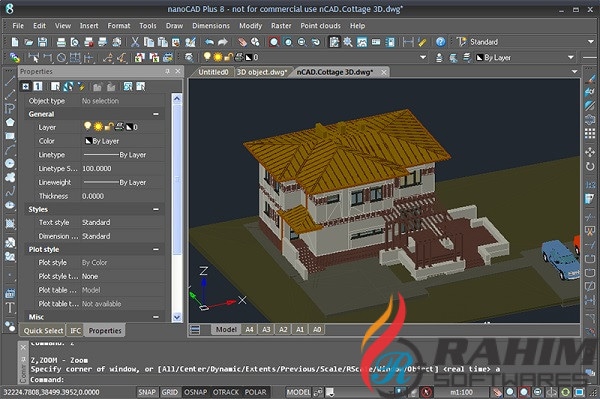Click the Color By Layer swatch in Properties
This screenshot has height=399, width=600.
(88, 141)
